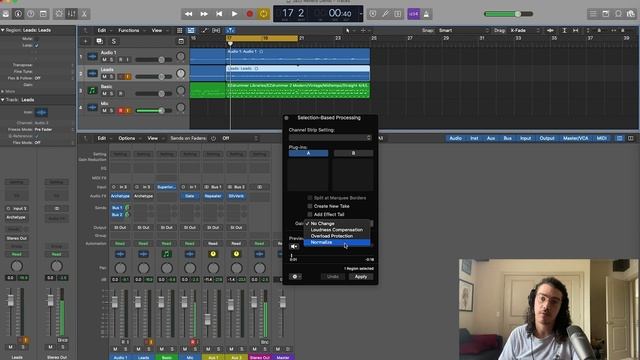640x360 pixels.
Task: Select No Change in Gain menu
Action: point(337,224)
